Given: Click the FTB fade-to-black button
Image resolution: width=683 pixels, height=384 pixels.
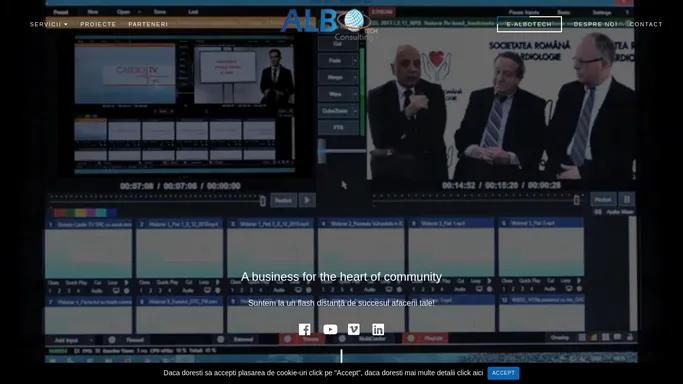Looking at the screenshot, I should [x=338, y=128].
